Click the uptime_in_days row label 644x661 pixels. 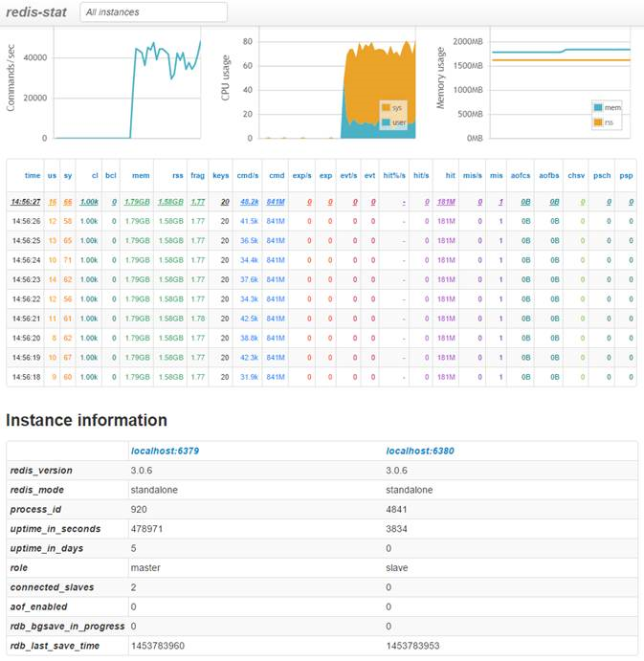coord(46,548)
